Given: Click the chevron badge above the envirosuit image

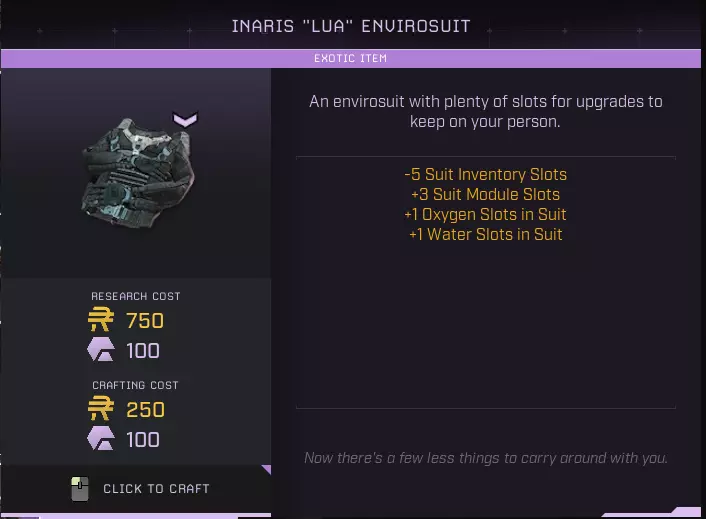Looking at the screenshot, I should [185, 120].
